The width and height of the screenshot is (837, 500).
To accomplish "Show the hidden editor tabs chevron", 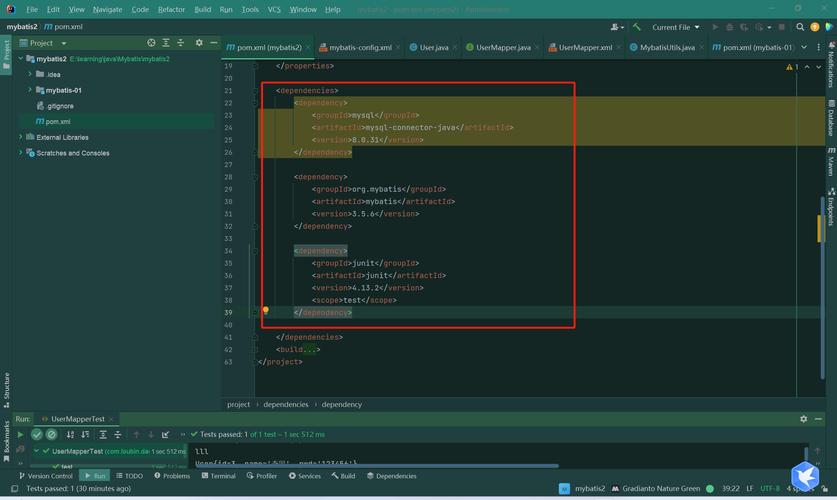I will (x=804, y=47).
